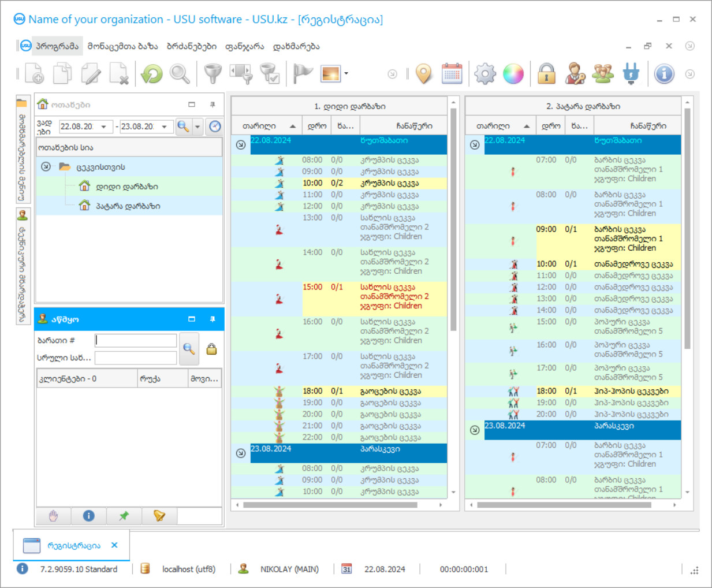Click the magnifier search icon in main toolbar
712x588 pixels.
pyautogui.click(x=180, y=74)
